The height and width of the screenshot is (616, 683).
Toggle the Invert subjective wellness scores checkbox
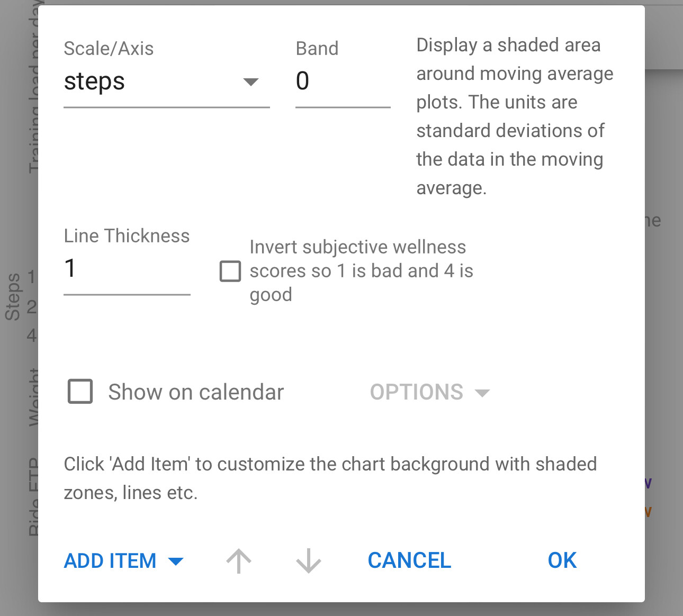(x=230, y=271)
